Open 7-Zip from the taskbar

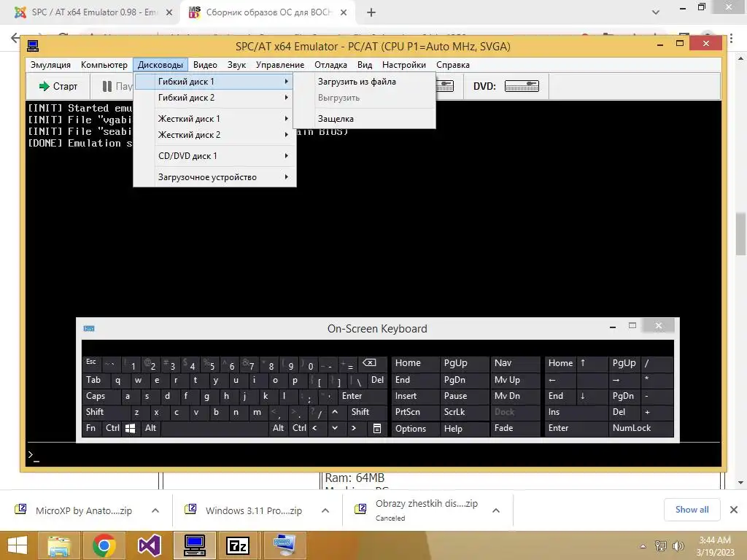(x=238, y=545)
